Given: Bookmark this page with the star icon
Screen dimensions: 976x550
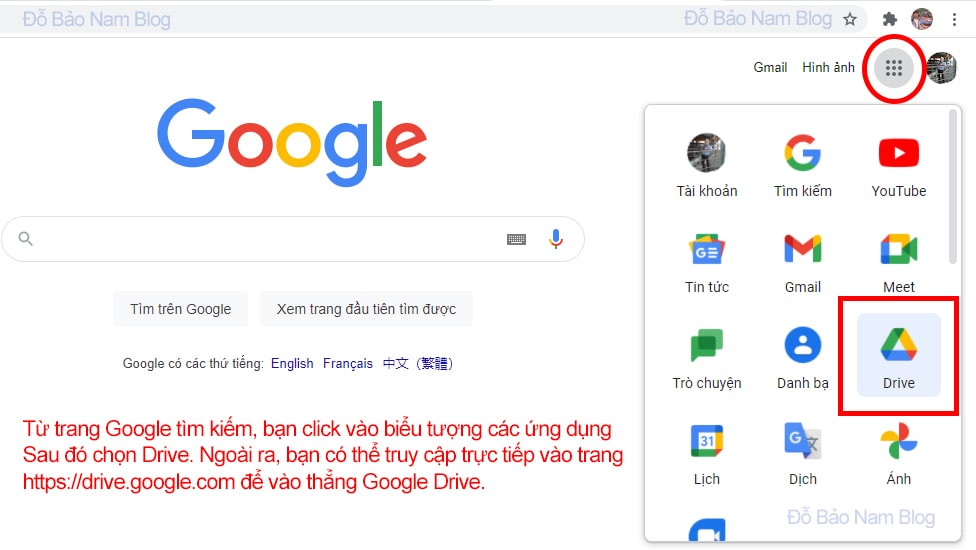Looking at the screenshot, I should click(850, 19).
